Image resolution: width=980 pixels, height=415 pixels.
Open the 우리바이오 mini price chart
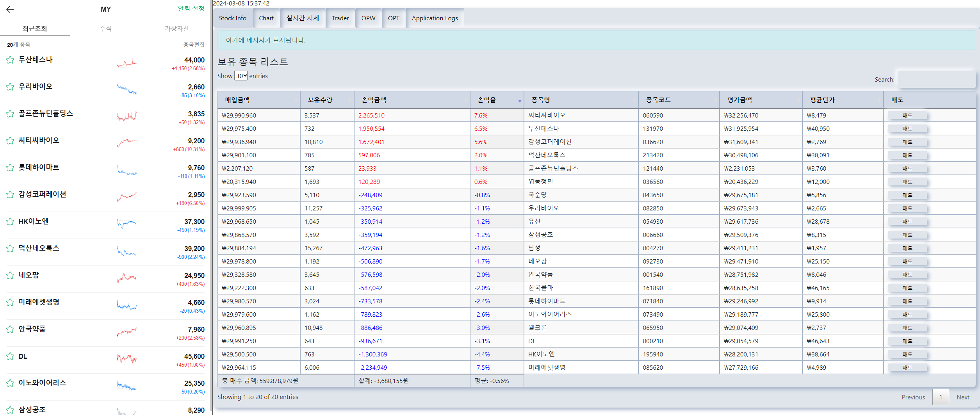coord(127,89)
